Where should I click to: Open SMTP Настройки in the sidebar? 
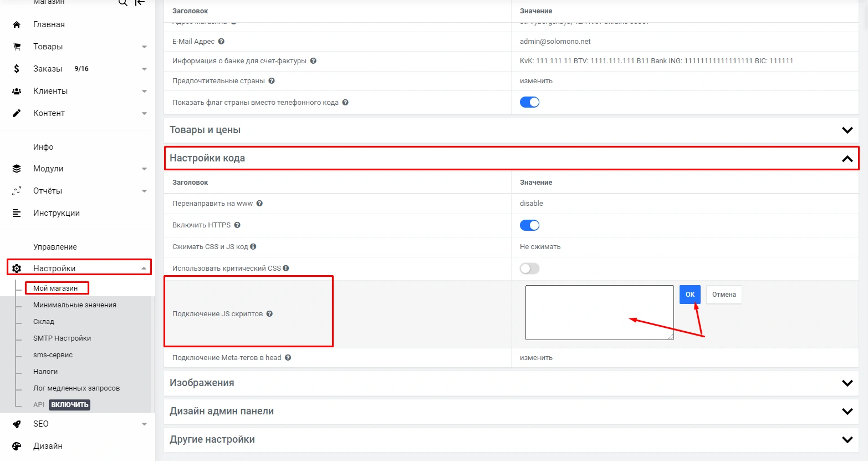pos(62,338)
